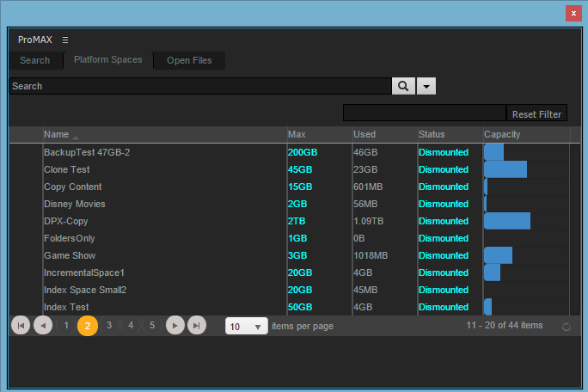The height and width of the screenshot is (392, 588).
Task: Select the Clone Test space
Action: [67, 169]
